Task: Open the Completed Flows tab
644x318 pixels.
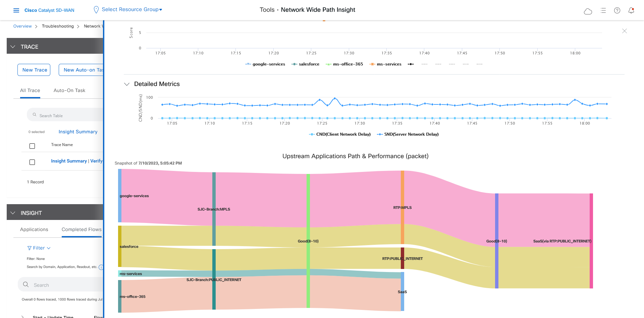Action: click(x=82, y=229)
